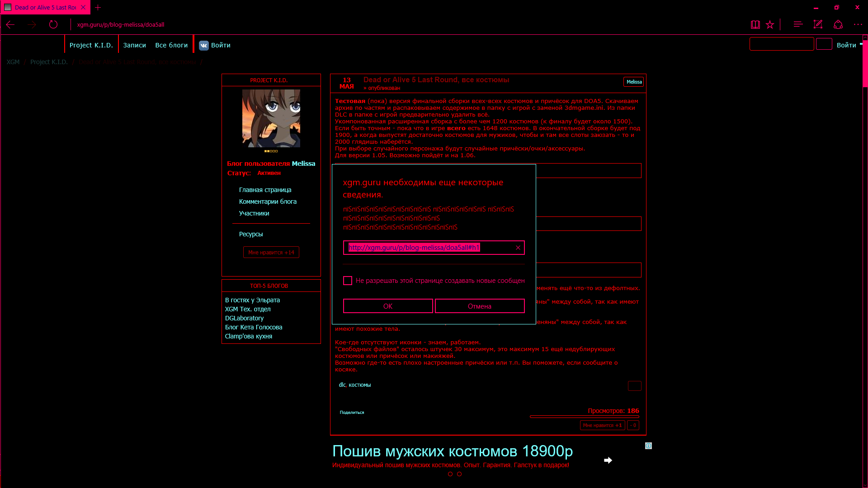This screenshot has width=868, height=488.
Task: Click 'Просмотров: 186' view count
Action: pos(613,411)
